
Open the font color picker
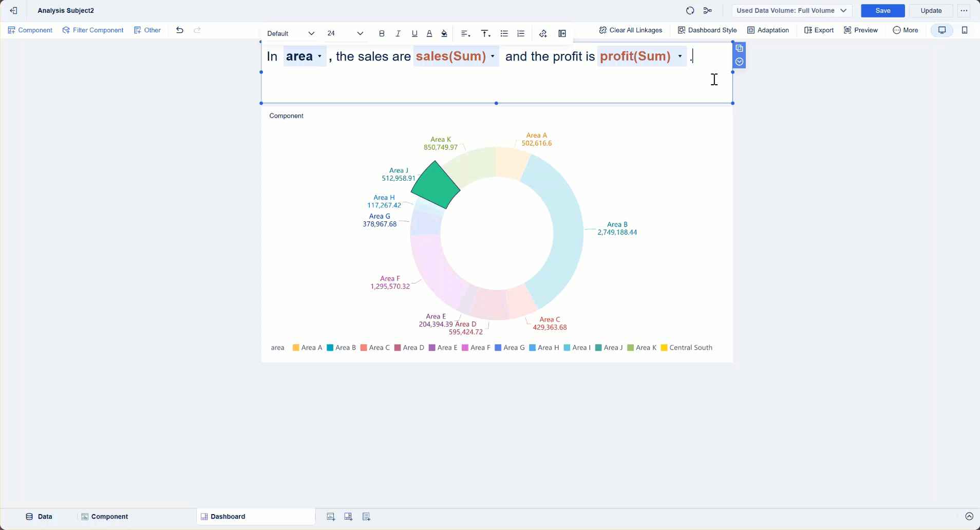point(429,33)
